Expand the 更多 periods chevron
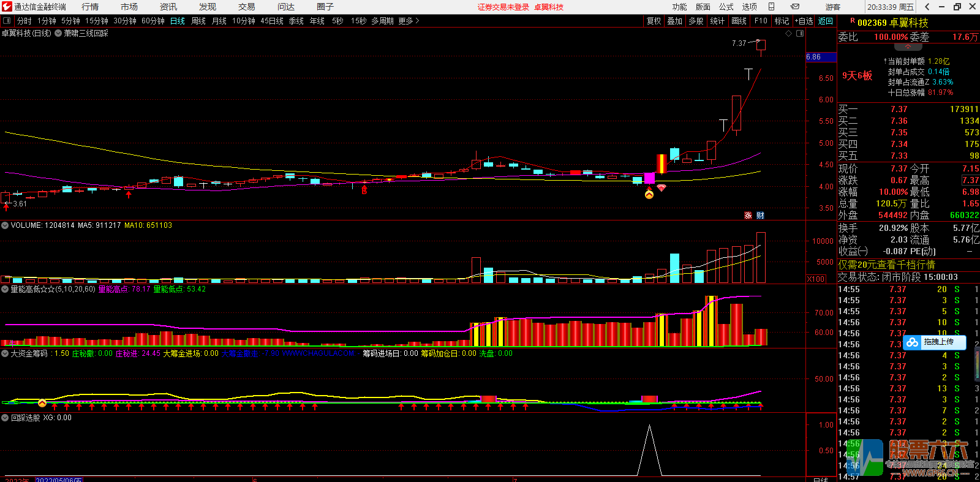Image resolution: width=980 pixels, height=482 pixels. click(x=418, y=21)
